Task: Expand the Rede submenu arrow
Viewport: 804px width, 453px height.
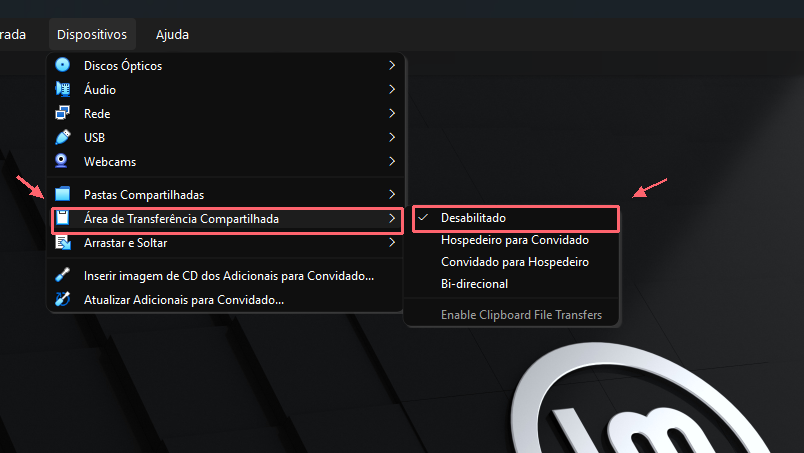Action: tap(392, 113)
